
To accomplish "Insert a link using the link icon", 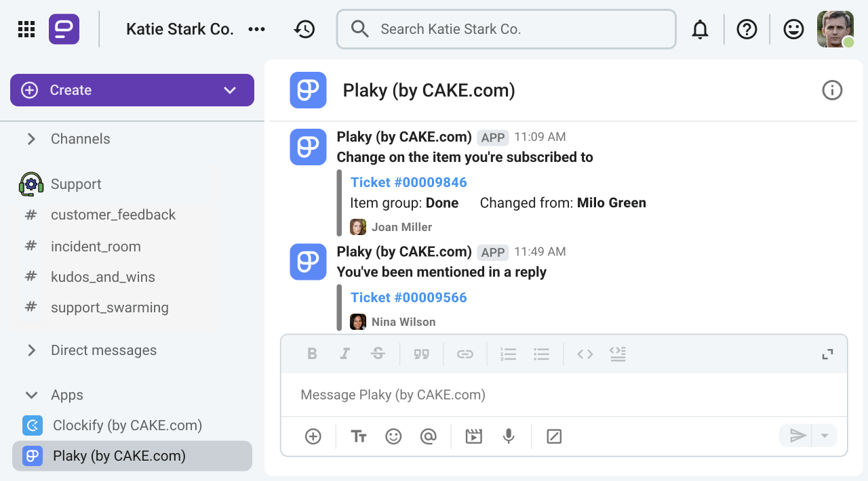I will (x=465, y=353).
